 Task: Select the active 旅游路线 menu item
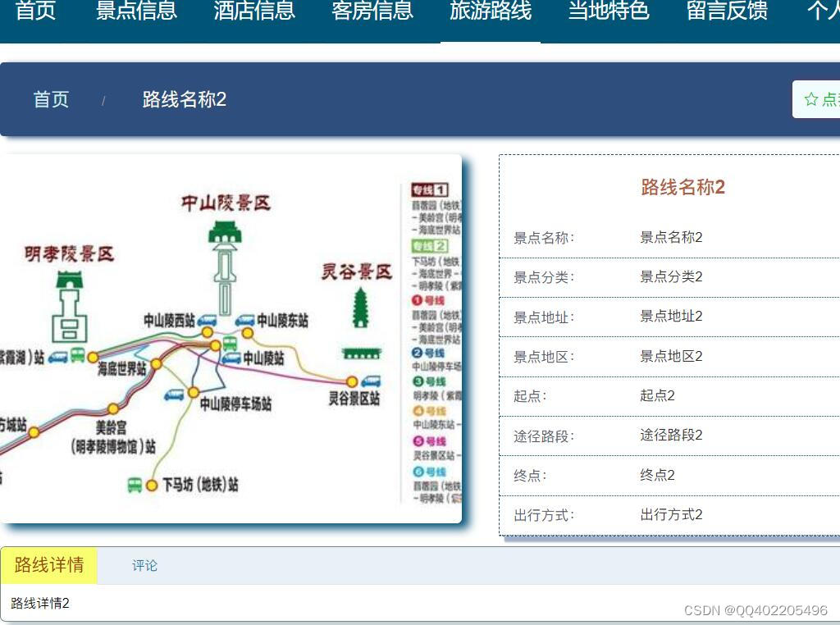click(490, 11)
